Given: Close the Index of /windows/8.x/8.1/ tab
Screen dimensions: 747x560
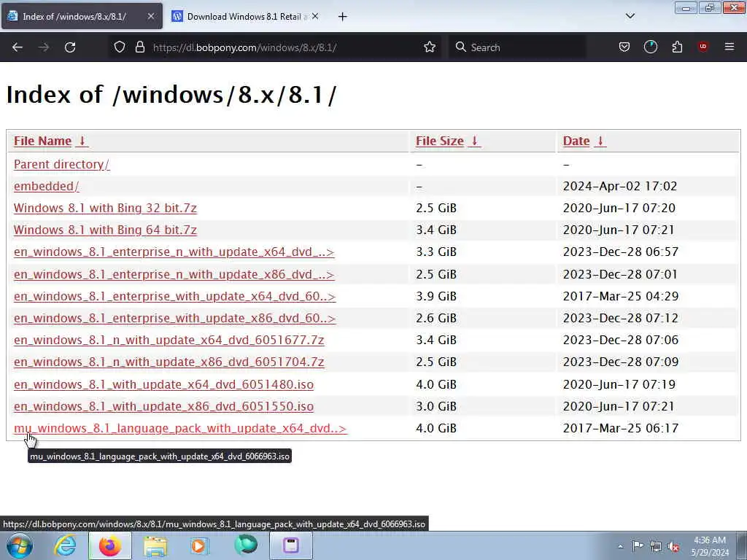Looking at the screenshot, I should pos(150,16).
